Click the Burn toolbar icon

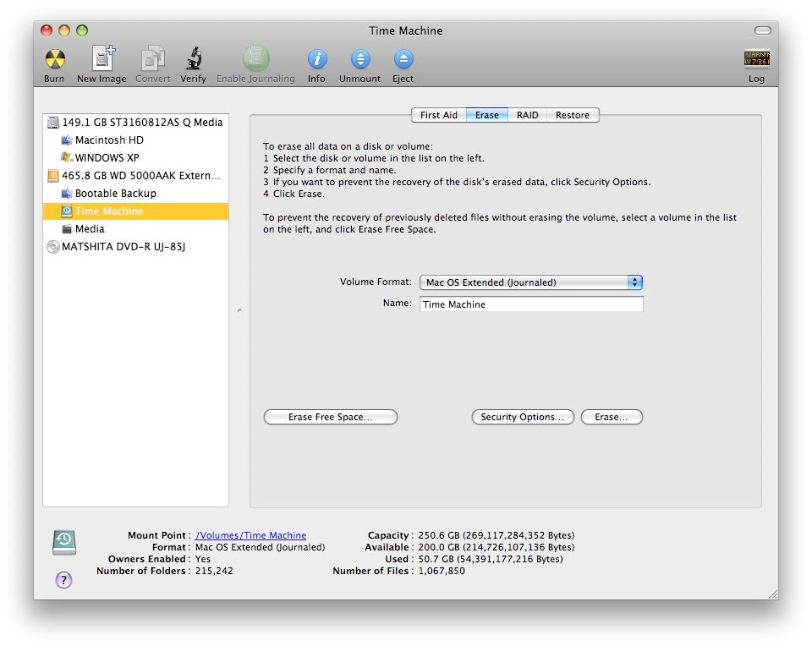click(54, 60)
